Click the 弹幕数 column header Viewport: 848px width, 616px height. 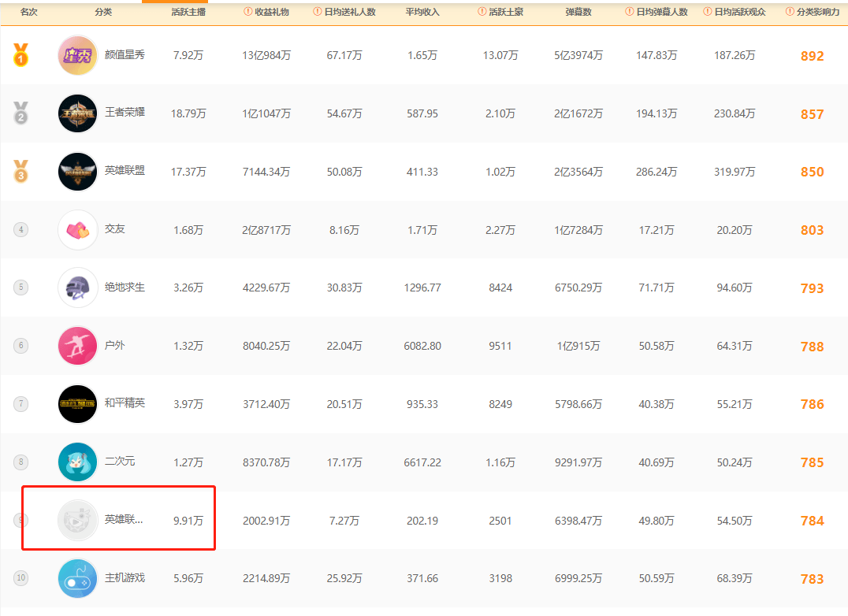click(x=578, y=12)
